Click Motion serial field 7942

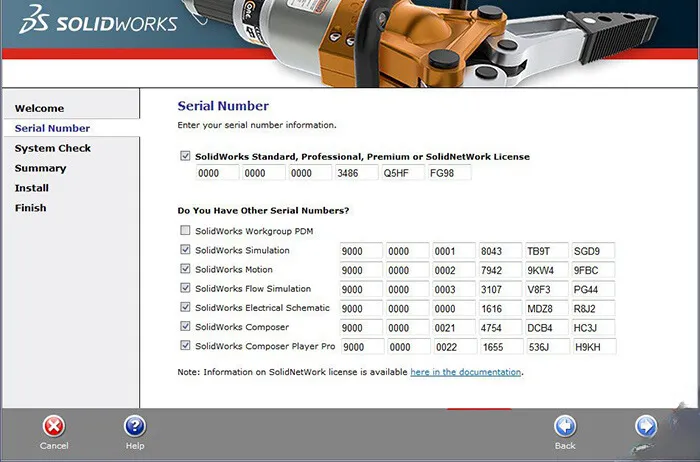500,270
